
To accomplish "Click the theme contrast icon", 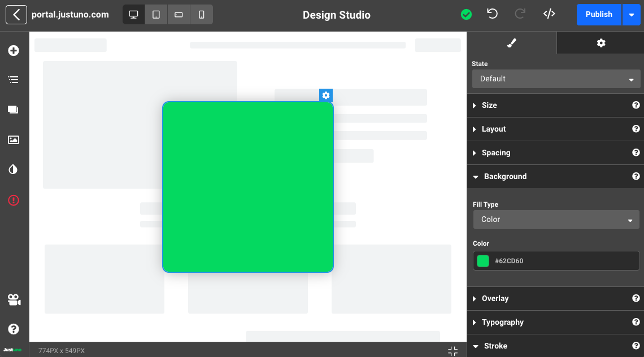I will [14, 169].
